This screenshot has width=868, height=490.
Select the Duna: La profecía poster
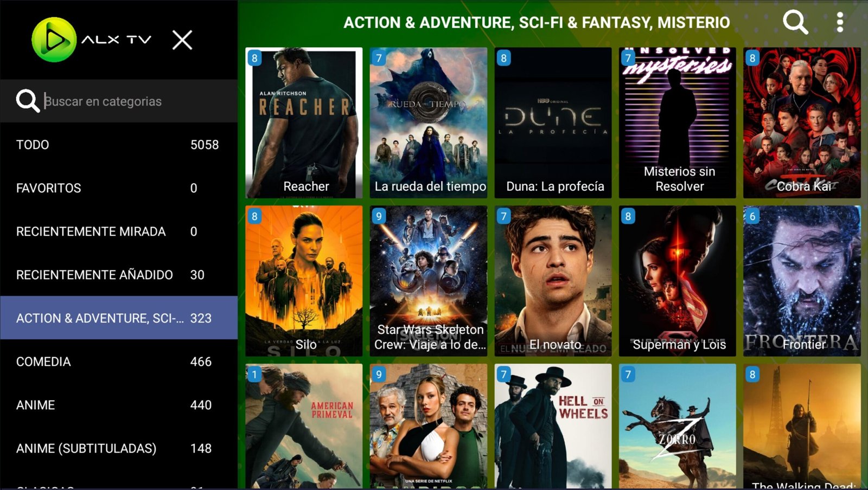(x=553, y=122)
